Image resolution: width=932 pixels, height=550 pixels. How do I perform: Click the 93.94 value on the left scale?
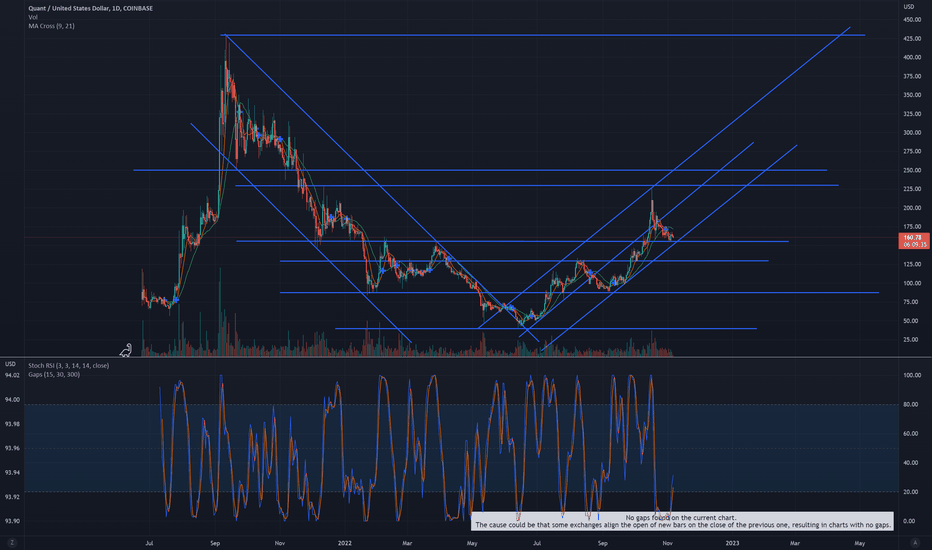12,473
